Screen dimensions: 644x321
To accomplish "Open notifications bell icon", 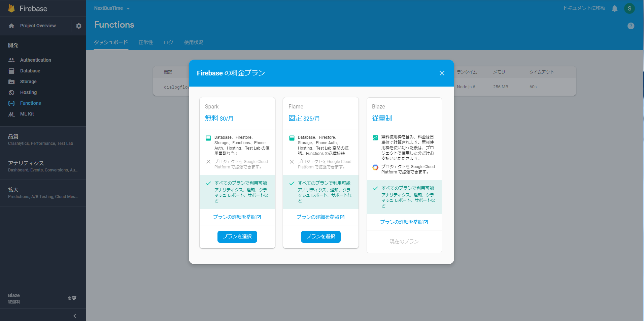I will (x=615, y=8).
